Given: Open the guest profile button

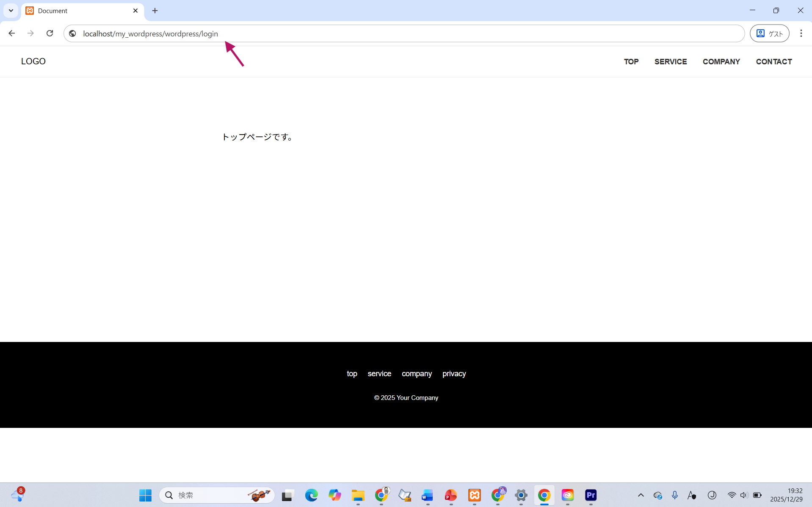Looking at the screenshot, I should point(769,33).
